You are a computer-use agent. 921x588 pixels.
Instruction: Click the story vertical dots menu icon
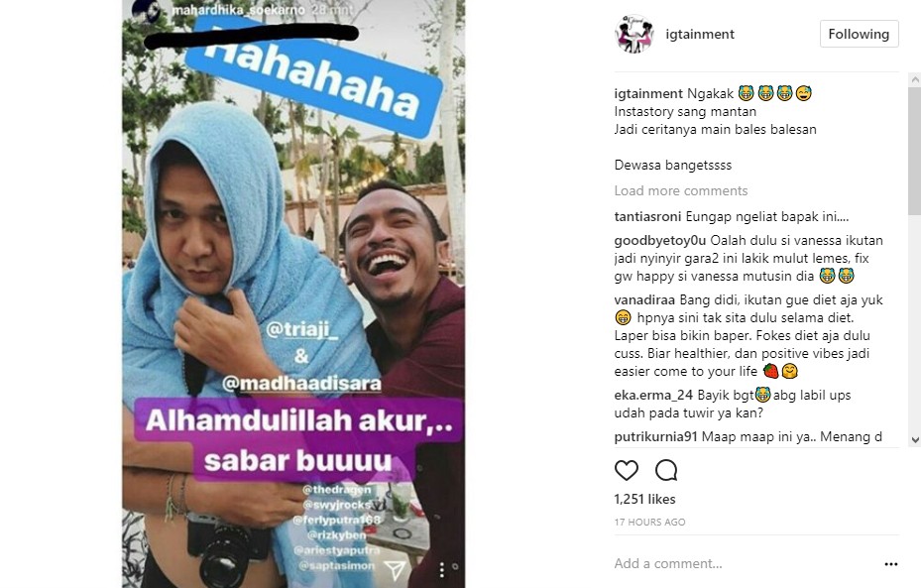(442, 568)
